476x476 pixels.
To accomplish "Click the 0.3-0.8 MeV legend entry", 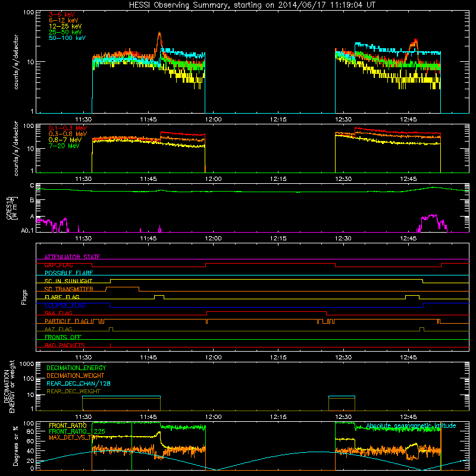I will (68, 134).
